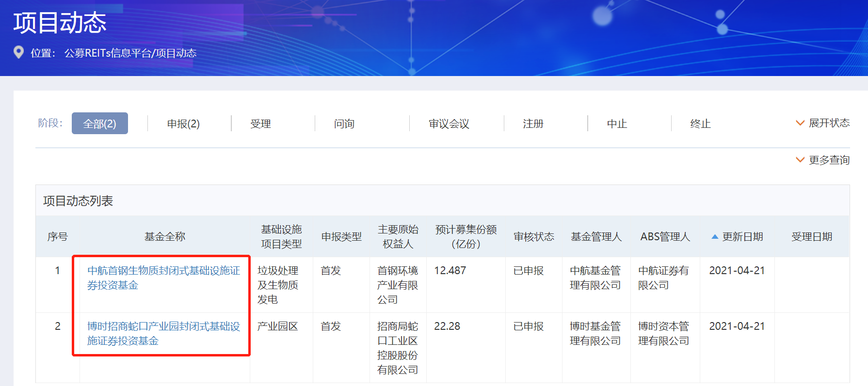Click the 基金管理人 column header
Viewport: 868px width, 386px height.
596,237
